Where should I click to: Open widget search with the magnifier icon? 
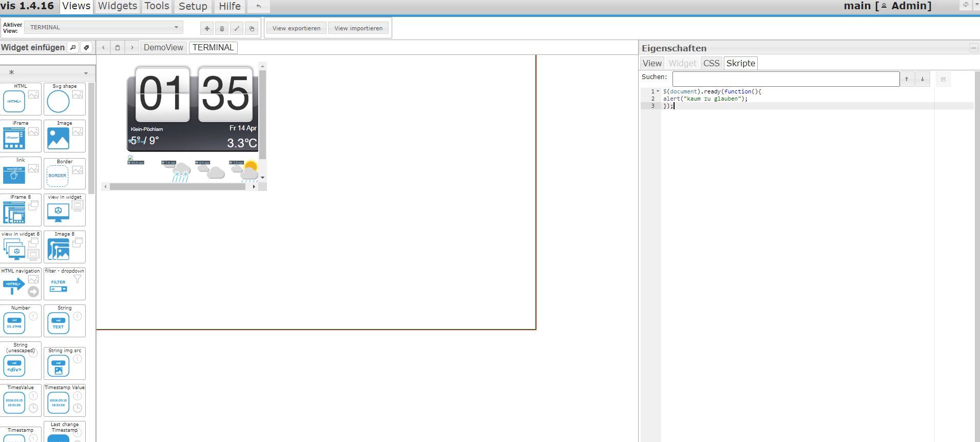[x=73, y=48]
